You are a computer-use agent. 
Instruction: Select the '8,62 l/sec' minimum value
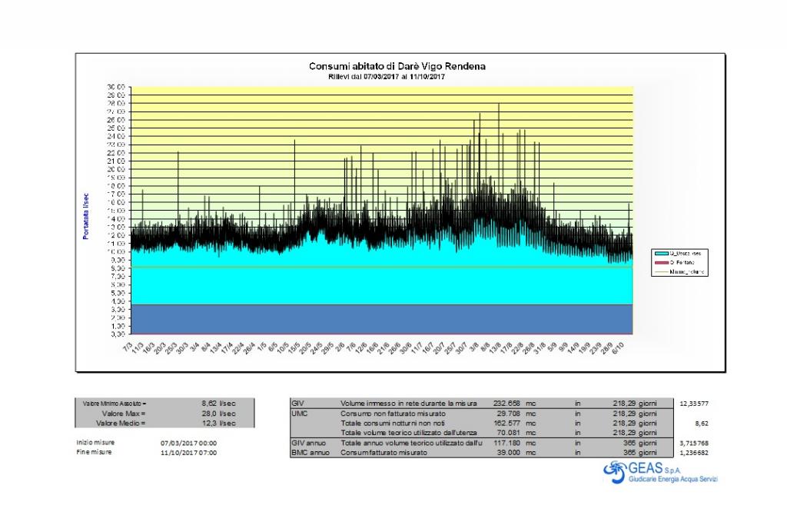coord(218,404)
